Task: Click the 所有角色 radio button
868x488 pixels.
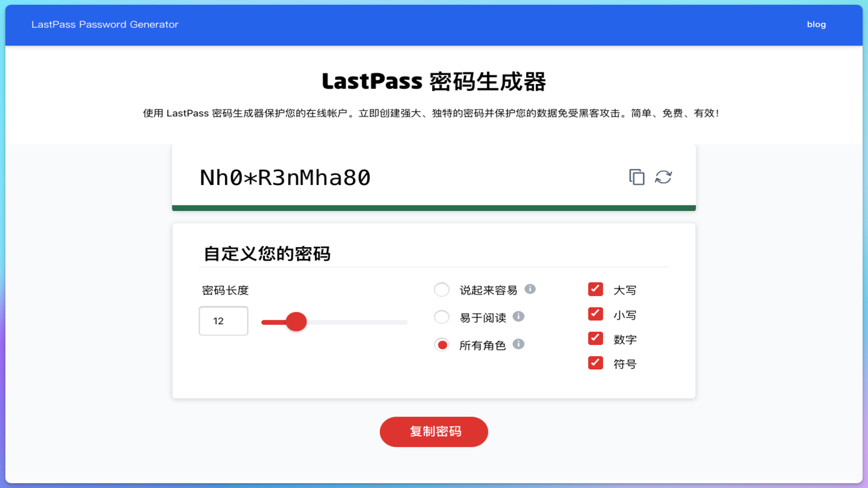Action: 442,344
